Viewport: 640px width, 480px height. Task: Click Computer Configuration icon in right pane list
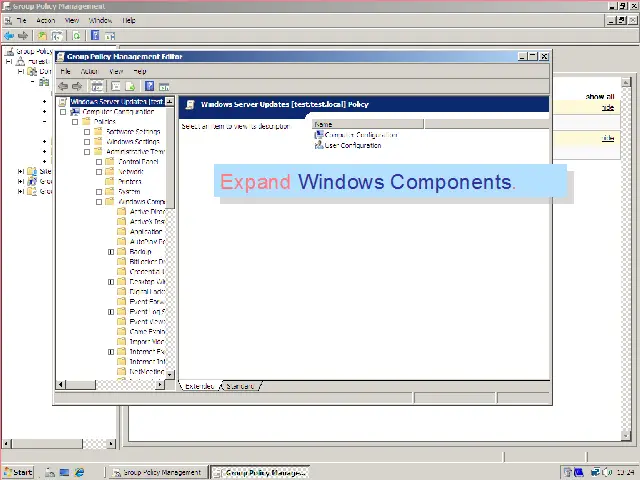(x=319, y=135)
